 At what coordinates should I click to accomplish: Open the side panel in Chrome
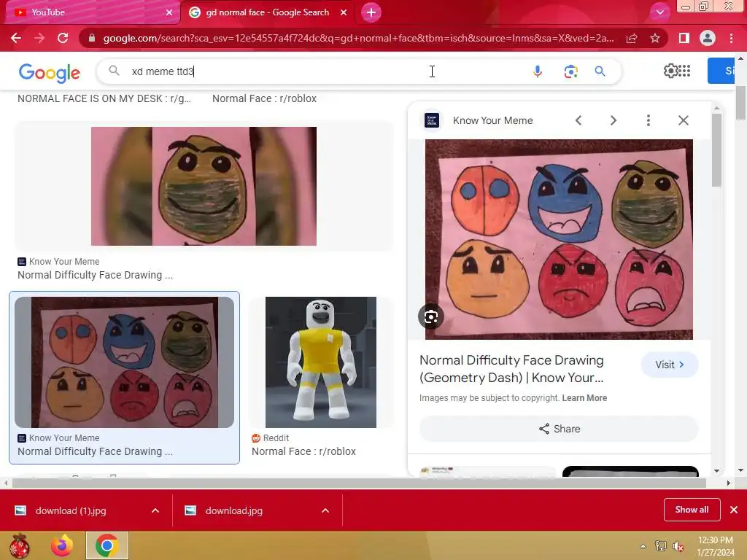click(684, 38)
